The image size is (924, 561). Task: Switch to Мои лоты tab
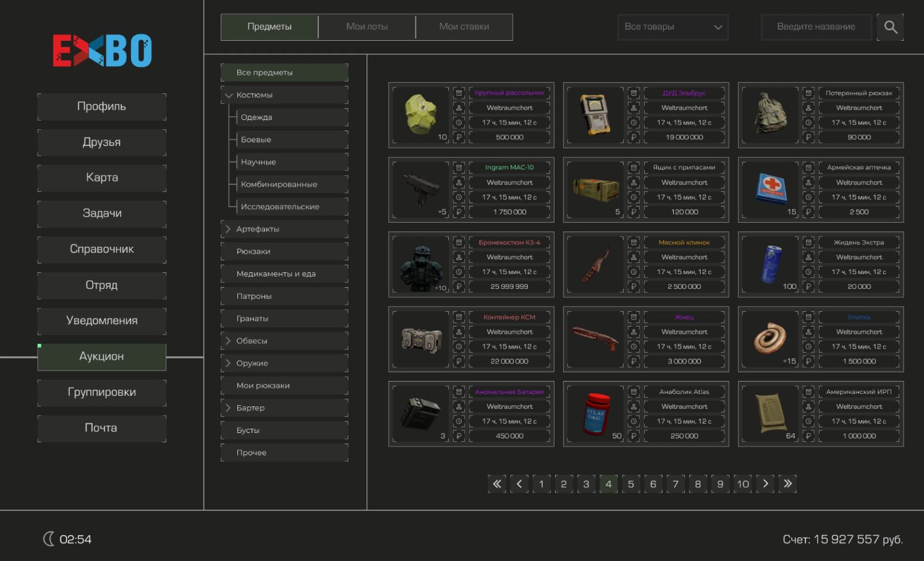[x=367, y=27]
